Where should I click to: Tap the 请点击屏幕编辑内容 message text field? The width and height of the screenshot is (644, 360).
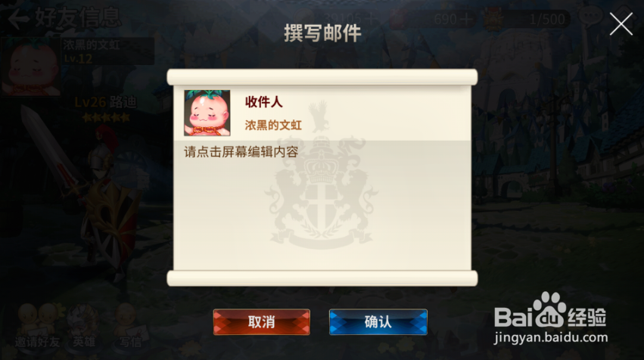[322, 205]
